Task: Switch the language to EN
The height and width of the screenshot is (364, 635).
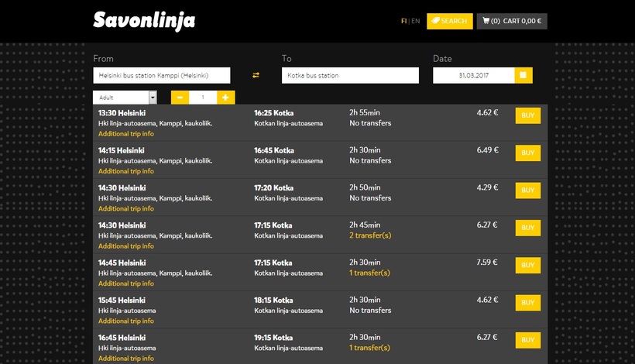Action: click(416, 21)
